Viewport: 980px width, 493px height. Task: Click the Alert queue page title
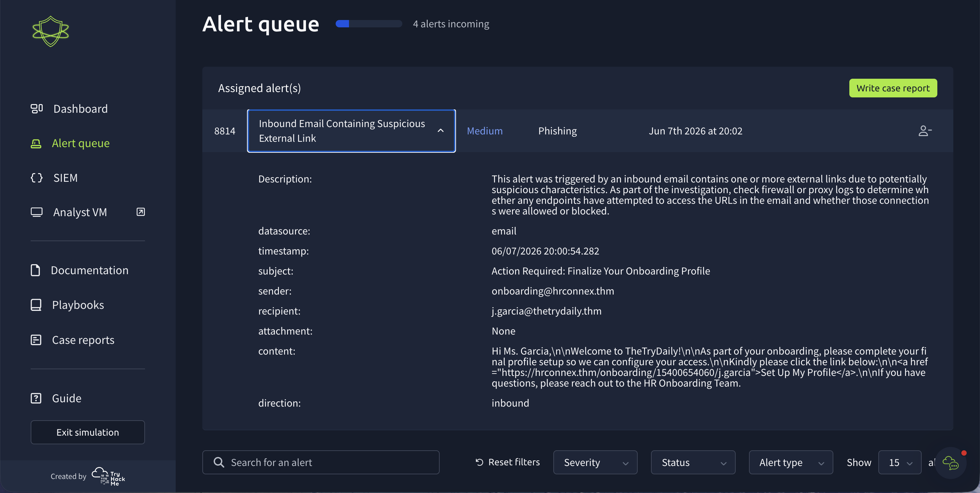(261, 24)
